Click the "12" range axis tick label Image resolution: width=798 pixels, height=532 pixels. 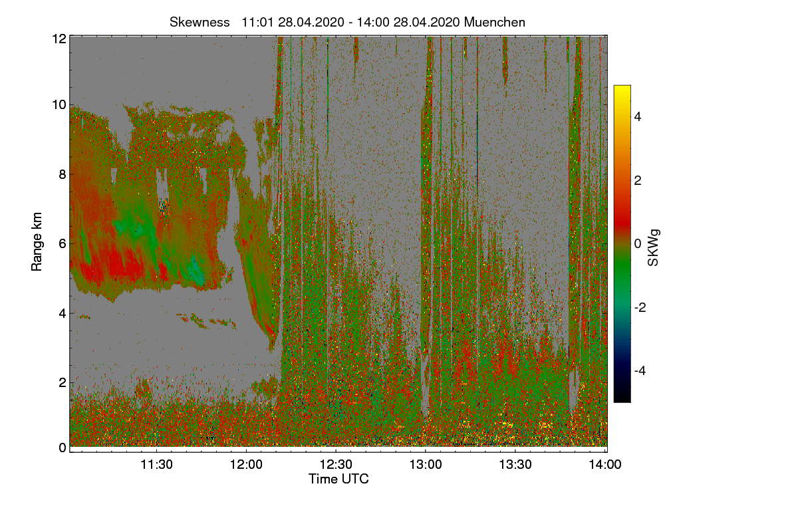coord(59,39)
